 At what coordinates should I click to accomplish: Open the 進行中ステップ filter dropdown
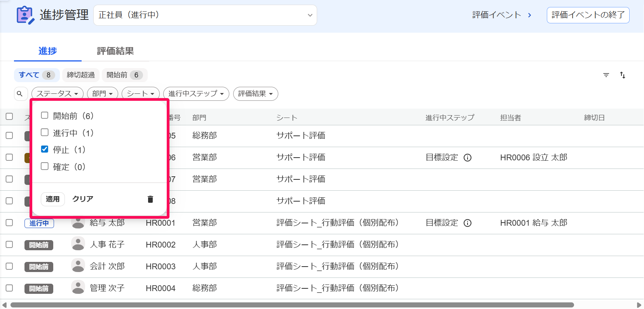tap(196, 94)
